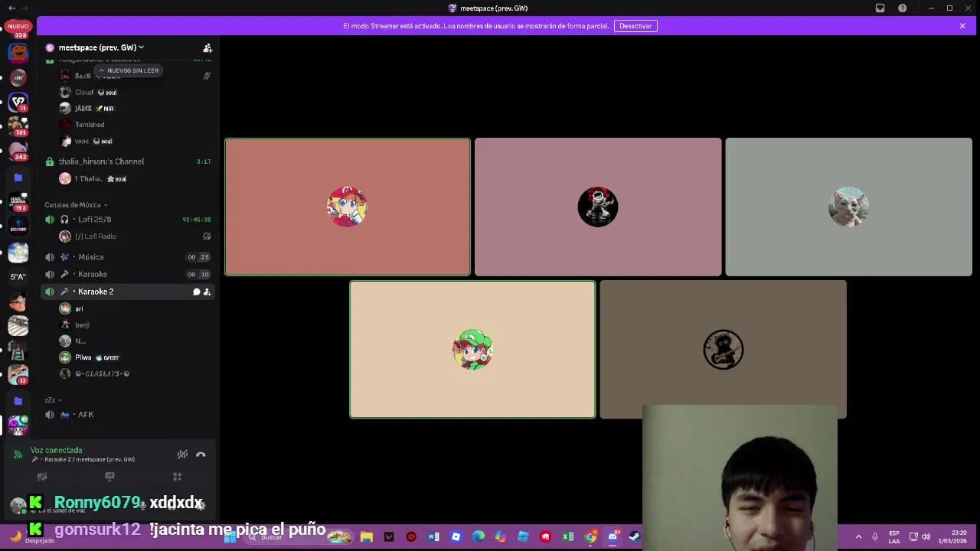Open Discord from taskbar

(x=612, y=537)
